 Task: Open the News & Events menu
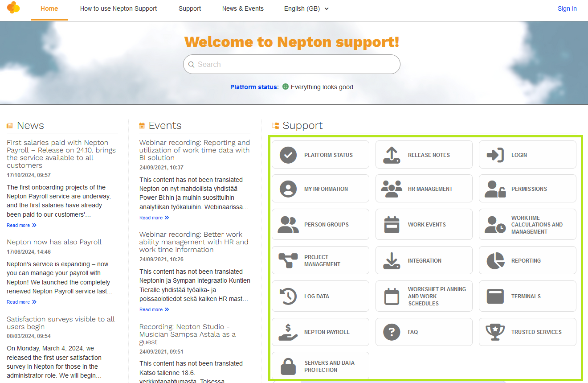pyautogui.click(x=243, y=8)
